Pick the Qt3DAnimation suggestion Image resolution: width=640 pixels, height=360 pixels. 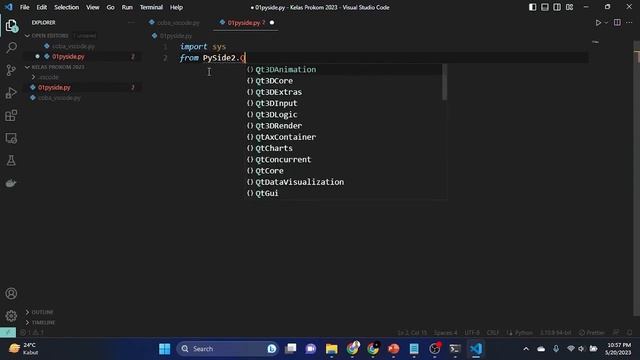pyautogui.click(x=343, y=69)
